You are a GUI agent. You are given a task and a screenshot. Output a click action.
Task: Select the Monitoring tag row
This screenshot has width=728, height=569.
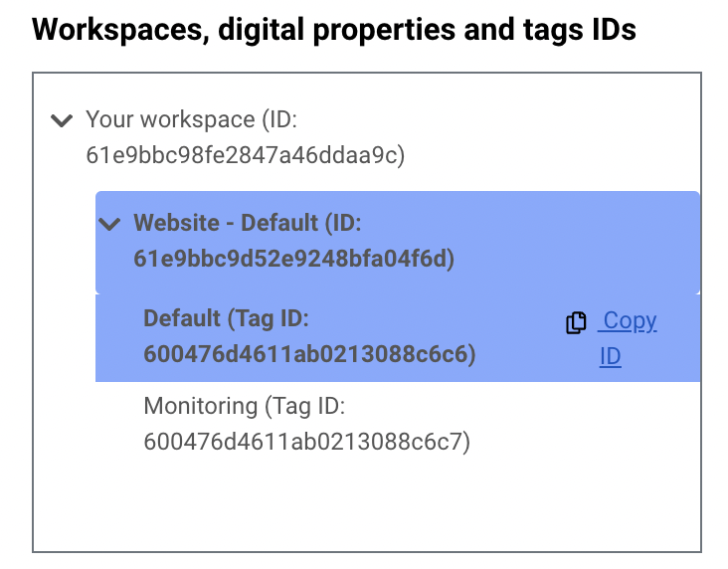[398, 424]
